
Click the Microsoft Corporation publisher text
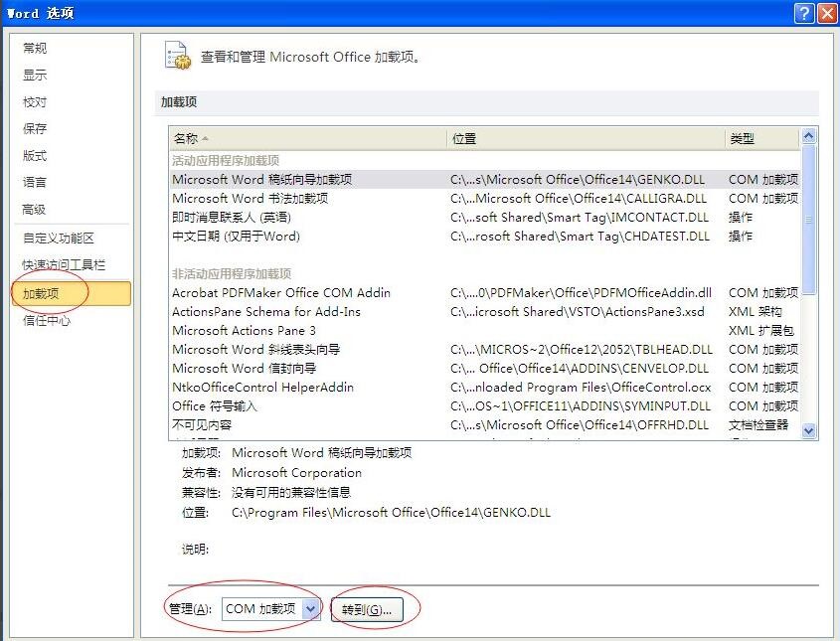coord(297,473)
